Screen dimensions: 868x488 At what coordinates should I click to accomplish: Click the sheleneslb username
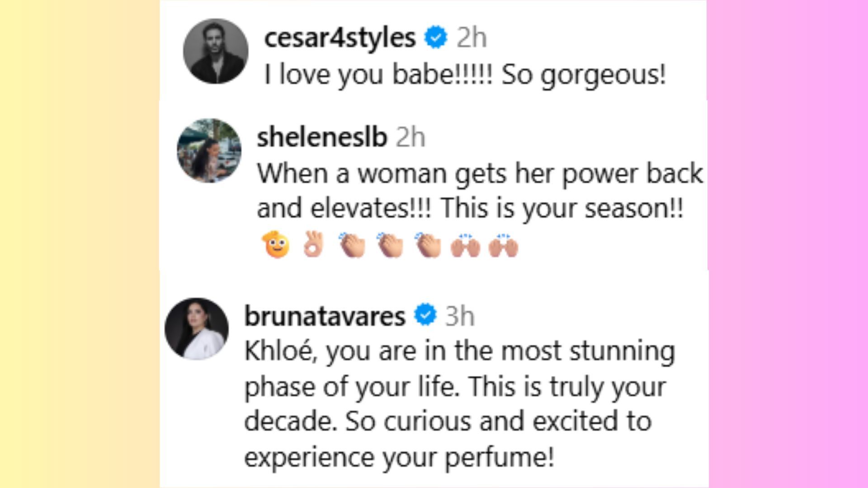click(x=322, y=137)
